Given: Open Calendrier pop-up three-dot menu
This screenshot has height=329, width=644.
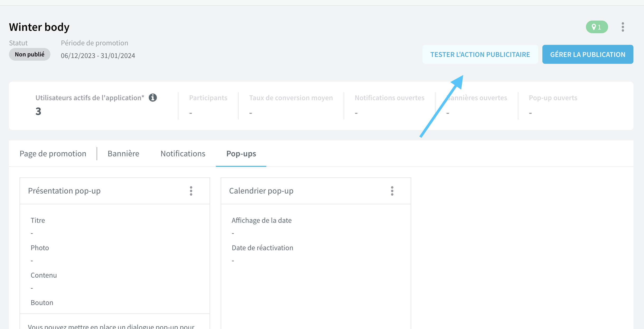Looking at the screenshot, I should 392,191.
